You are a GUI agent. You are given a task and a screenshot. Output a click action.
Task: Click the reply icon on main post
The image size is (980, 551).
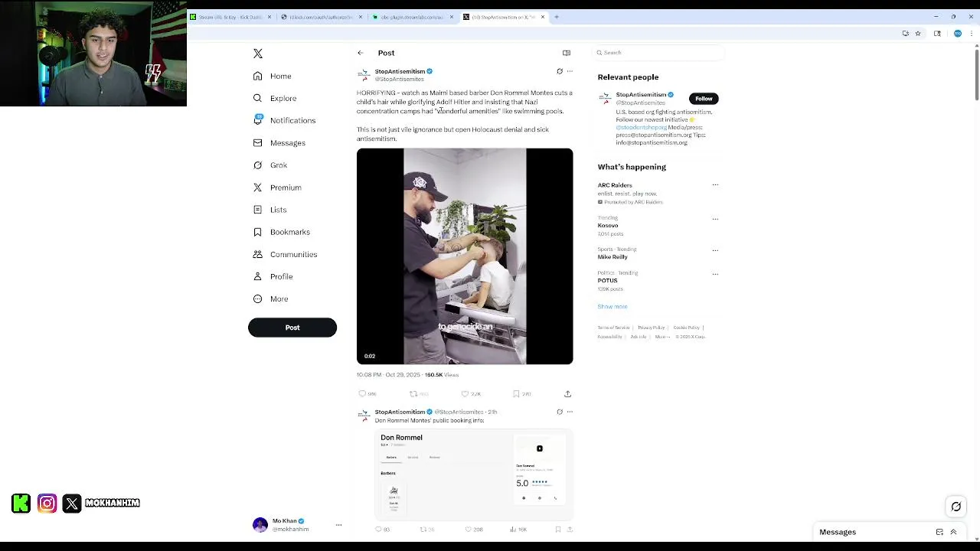pyautogui.click(x=363, y=393)
